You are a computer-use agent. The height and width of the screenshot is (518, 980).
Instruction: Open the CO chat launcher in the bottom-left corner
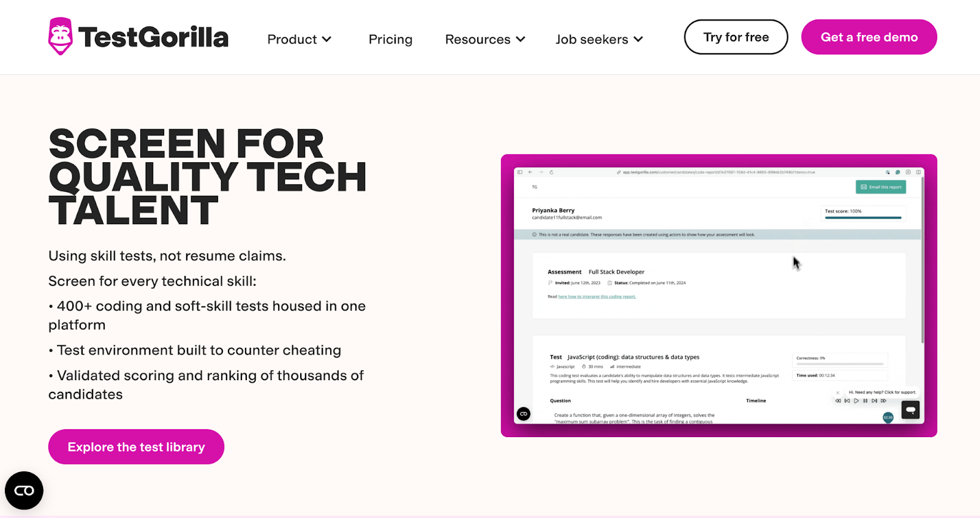pyautogui.click(x=23, y=490)
